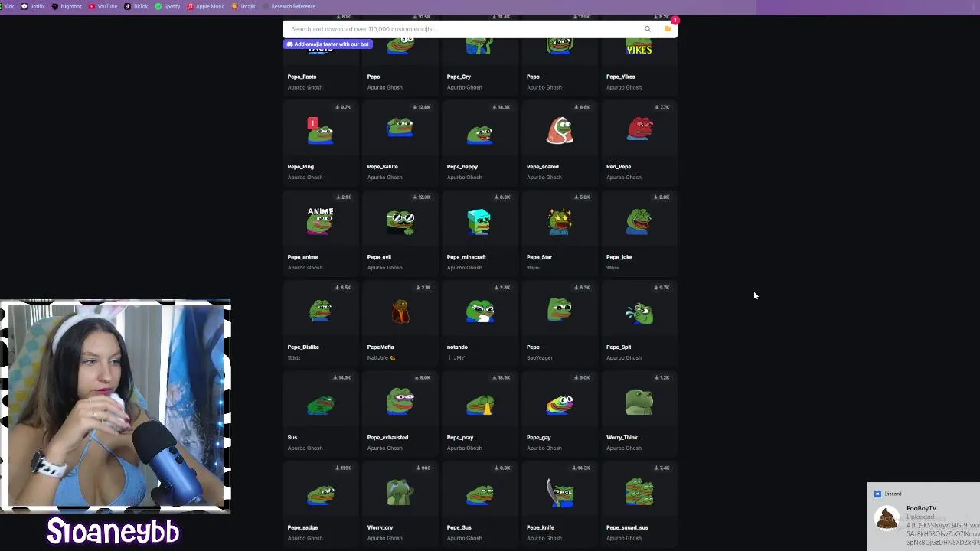Open the Emojis bookmark

pyautogui.click(x=243, y=6)
